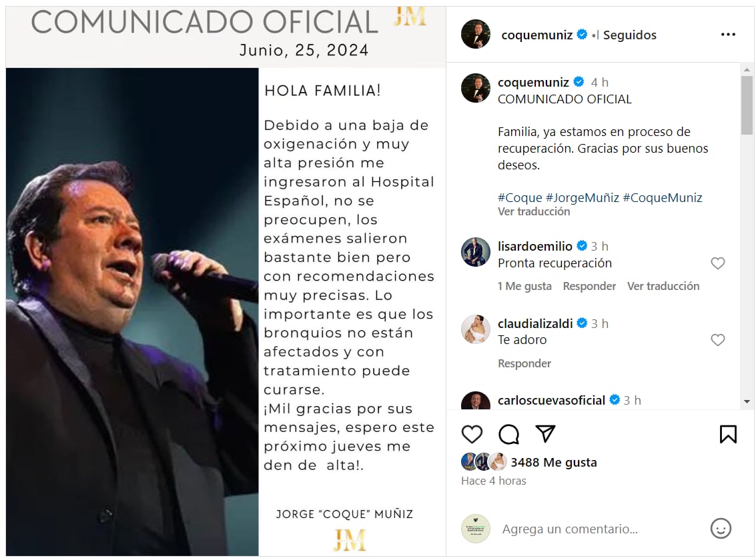The height and width of the screenshot is (558, 756).
Task: Toggle the Seguidos following button
Action: [630, 35]
